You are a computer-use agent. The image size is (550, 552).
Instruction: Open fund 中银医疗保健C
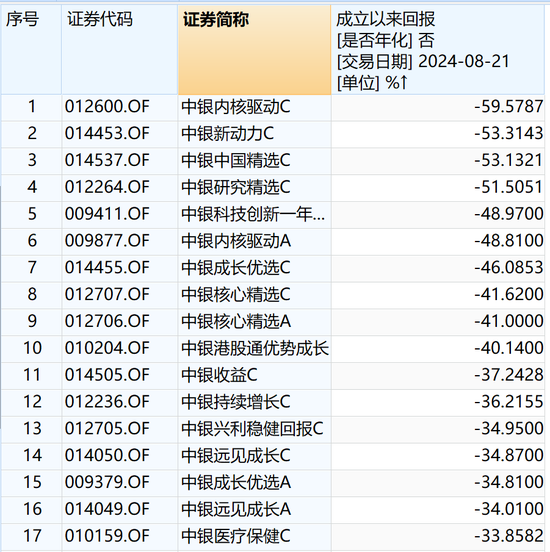point(236,536)
